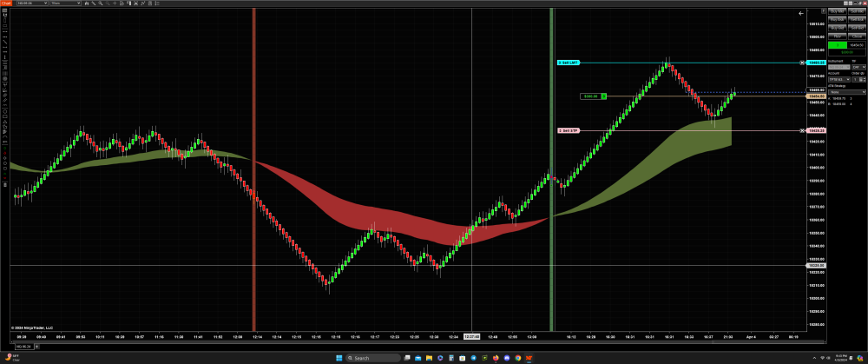Screen dimensions: 868x364
Task: Click the cancel X on Sell LMT order line
Action: tap(800, 63)
